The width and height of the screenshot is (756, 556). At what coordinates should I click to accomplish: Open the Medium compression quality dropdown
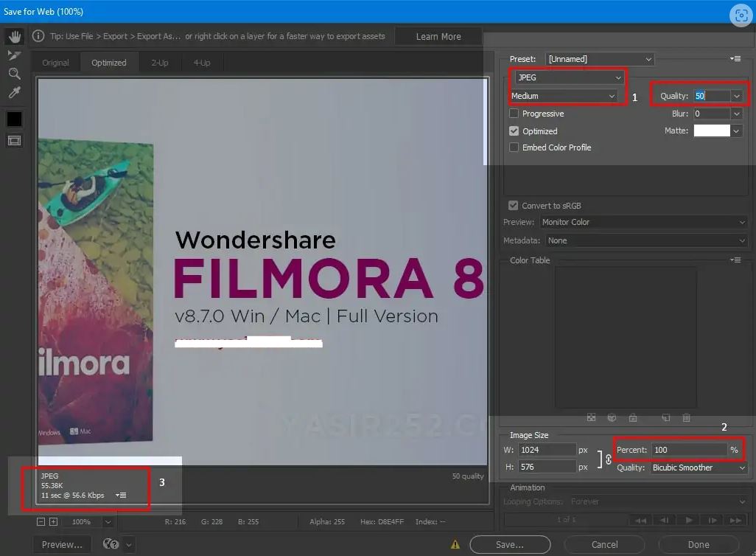(x=563, y=96)
